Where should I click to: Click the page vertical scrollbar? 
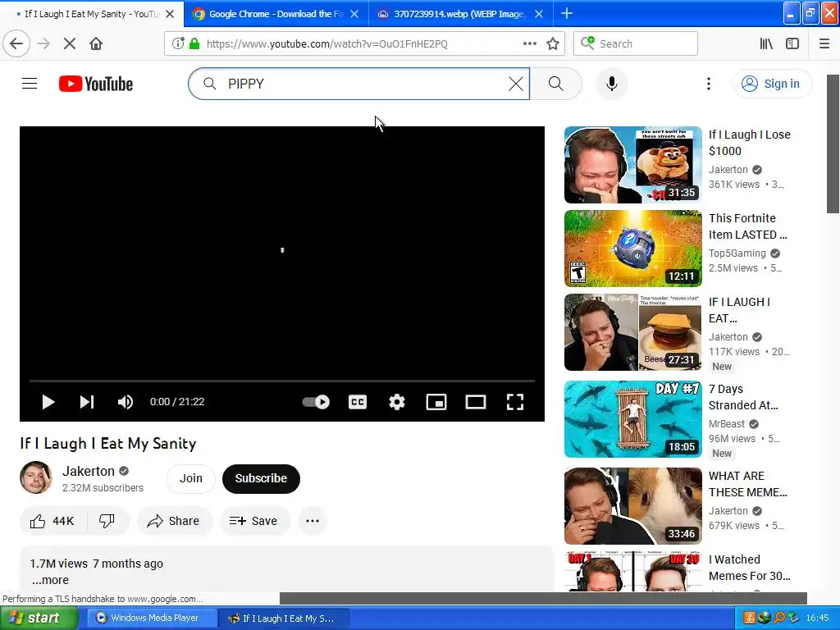[x=833, y=144]
